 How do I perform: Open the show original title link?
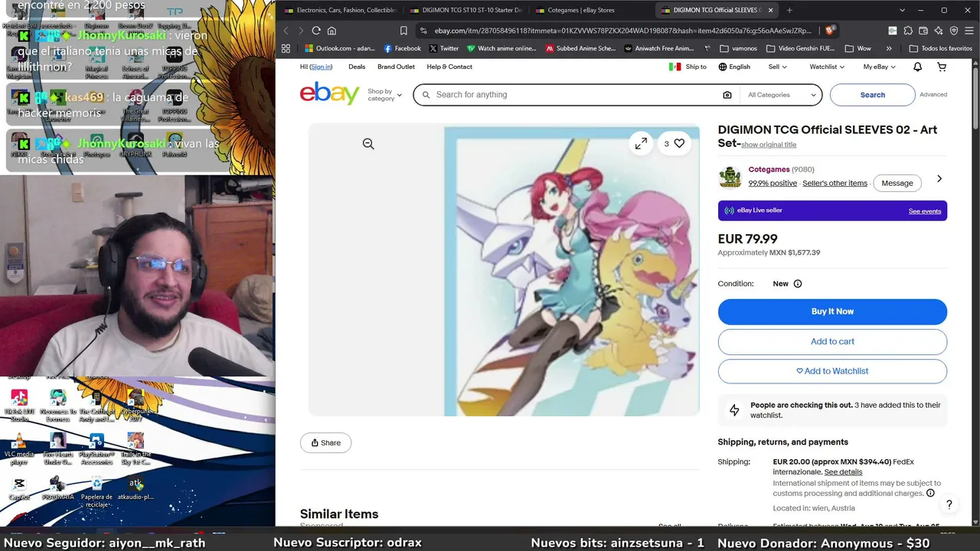[x=769, y=145]
